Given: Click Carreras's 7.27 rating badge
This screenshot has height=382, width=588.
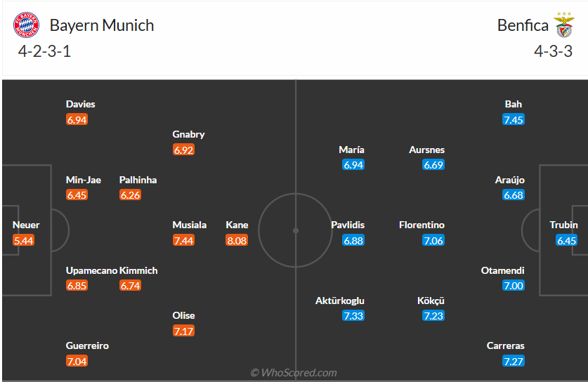Looking at the screenshot, I should (514, 361).
